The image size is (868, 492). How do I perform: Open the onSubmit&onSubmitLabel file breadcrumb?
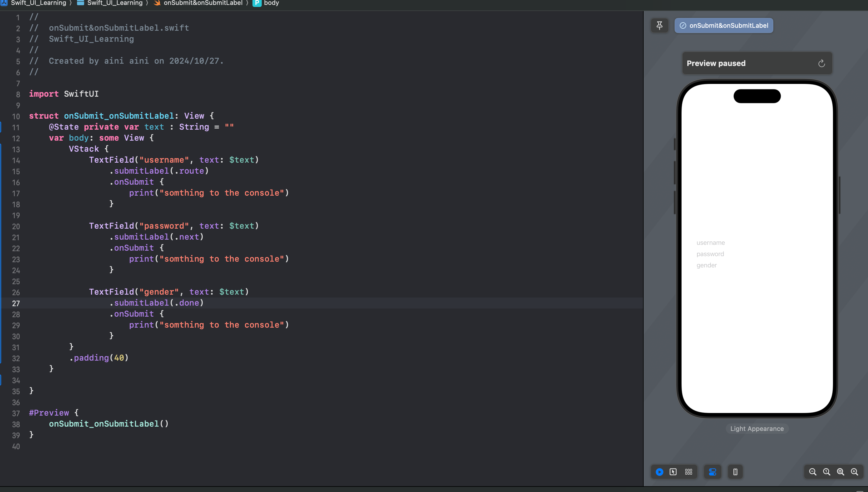(x=198, y=3)
